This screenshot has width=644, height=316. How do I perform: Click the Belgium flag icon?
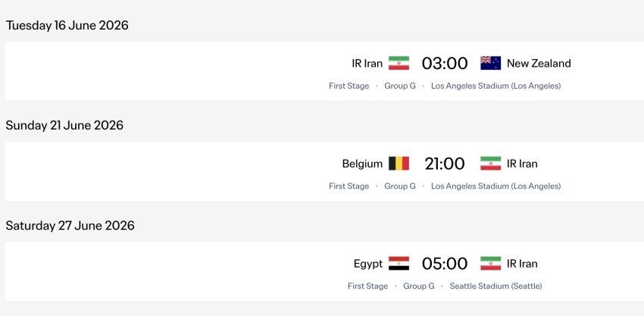(x=399, y=164)
